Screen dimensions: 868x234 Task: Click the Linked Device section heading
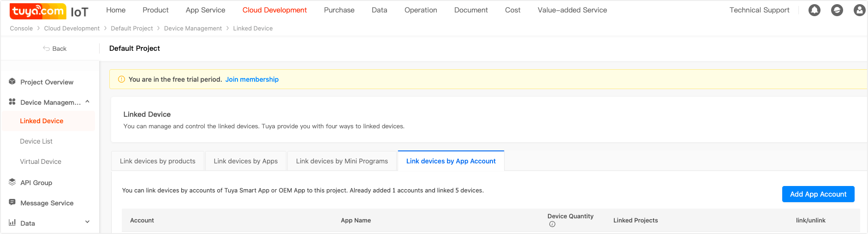147,114
